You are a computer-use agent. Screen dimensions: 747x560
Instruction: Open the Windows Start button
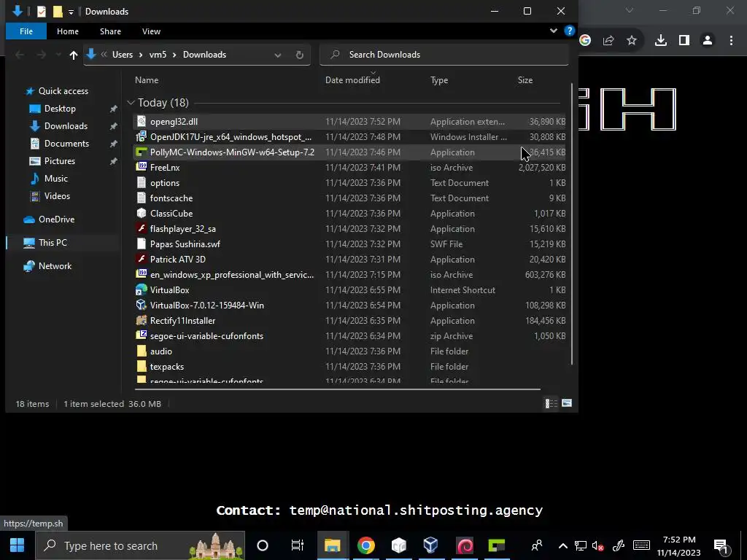click(18, 545)
